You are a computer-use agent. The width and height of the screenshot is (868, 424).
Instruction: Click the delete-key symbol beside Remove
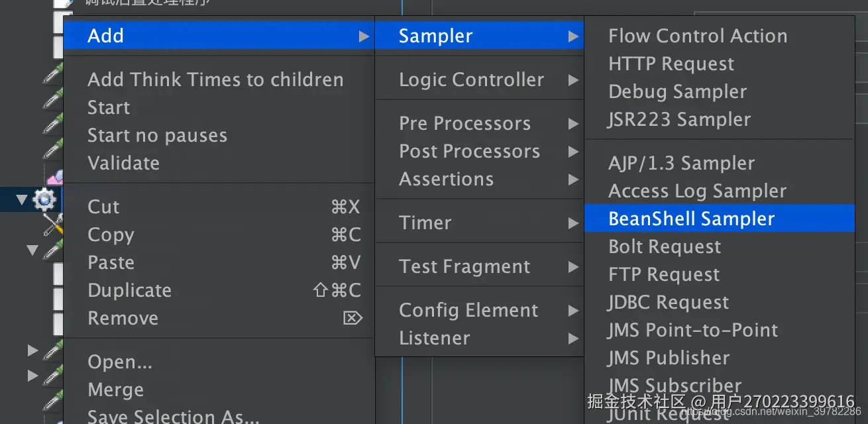pos(353,319)
